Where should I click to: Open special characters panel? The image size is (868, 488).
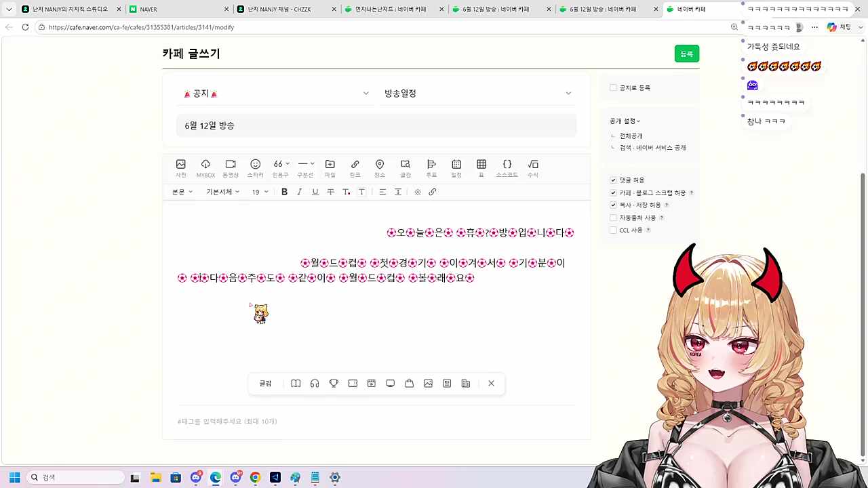[418, 192]
